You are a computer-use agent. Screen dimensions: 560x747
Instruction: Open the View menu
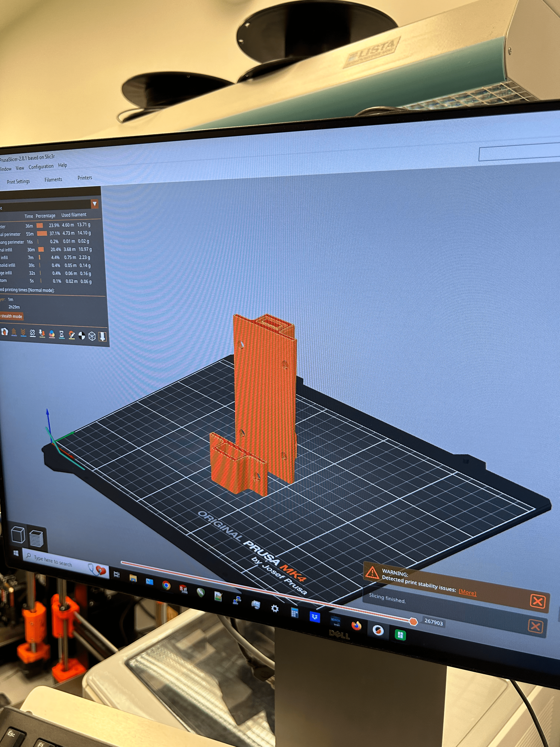(20, 168)
